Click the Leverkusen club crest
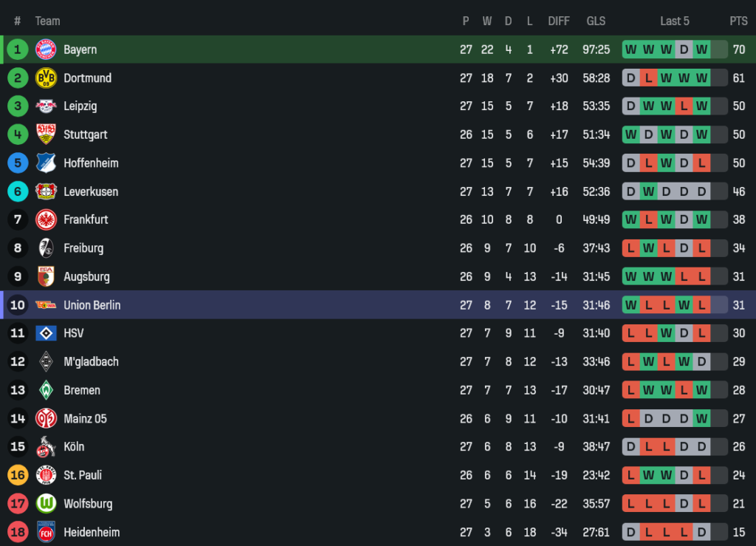The width and height of the screenshot is (756, 546). [46, 191]
